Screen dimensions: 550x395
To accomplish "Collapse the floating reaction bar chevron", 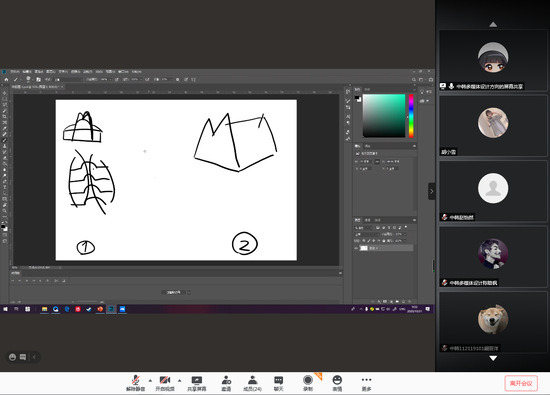I will [x=34, y=357].
